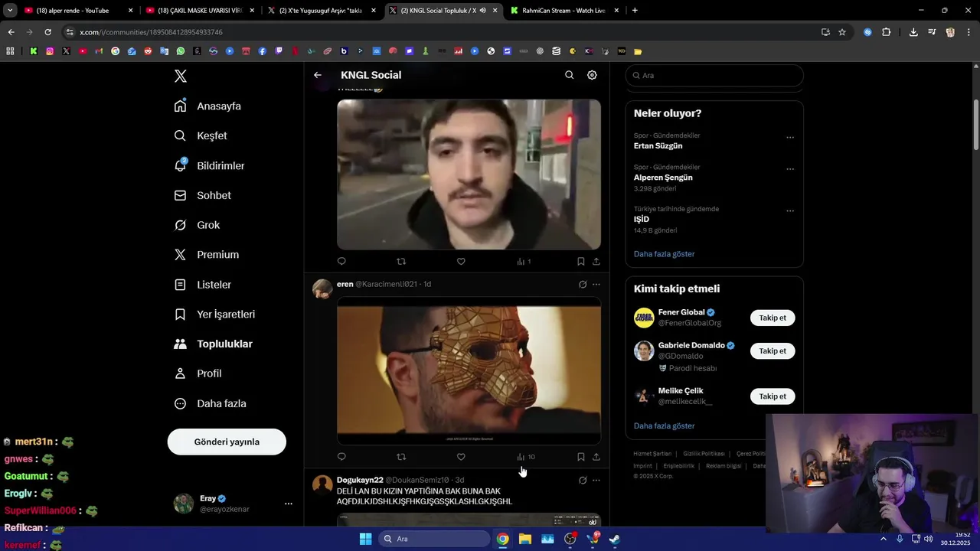Image resolution: width=980 pixels, height=551 pixels.
Task: Like the top video post
Action: click(461, 262)
